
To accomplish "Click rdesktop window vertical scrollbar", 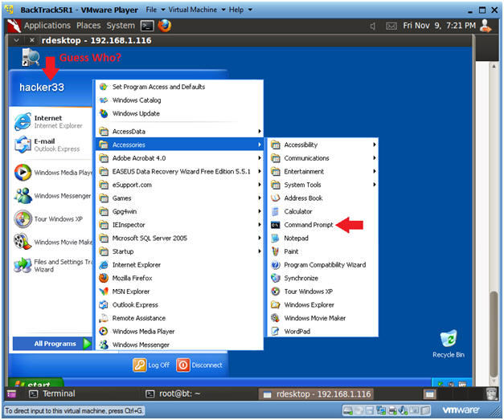I will tap(494, 333).
